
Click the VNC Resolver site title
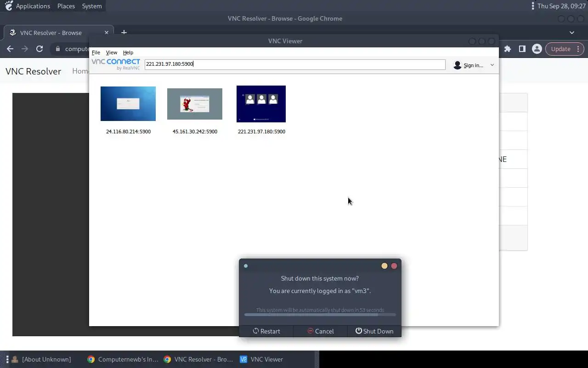[33, 71]
